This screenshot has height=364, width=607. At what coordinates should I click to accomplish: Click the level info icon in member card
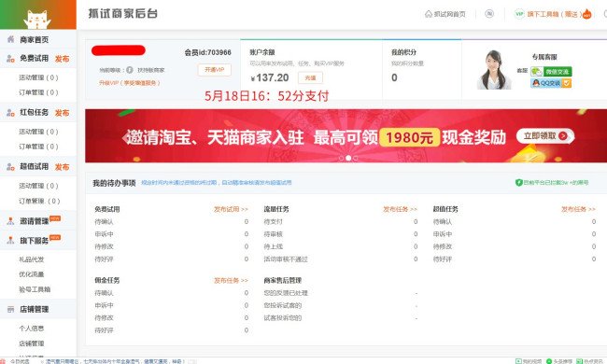[129, 70]
